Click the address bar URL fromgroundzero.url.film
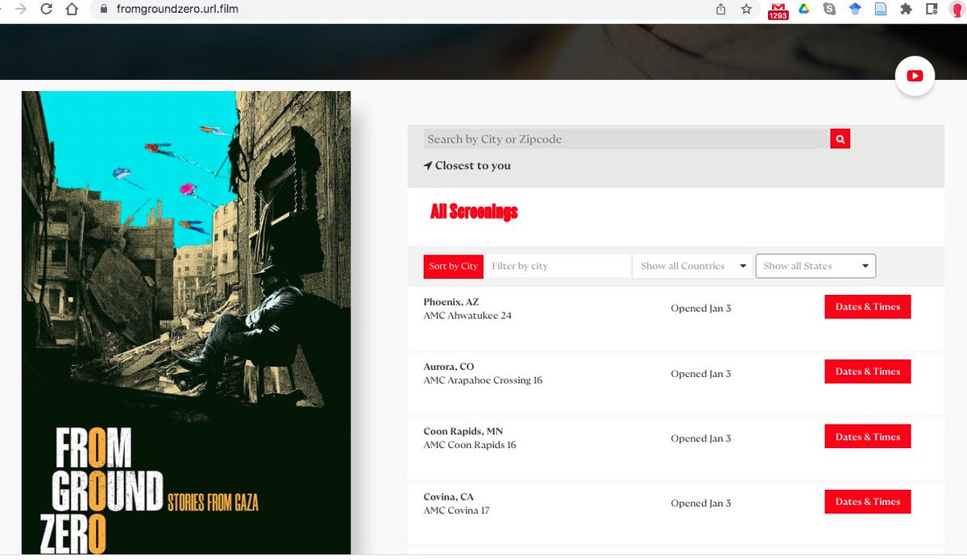 [x=176, y=10]
